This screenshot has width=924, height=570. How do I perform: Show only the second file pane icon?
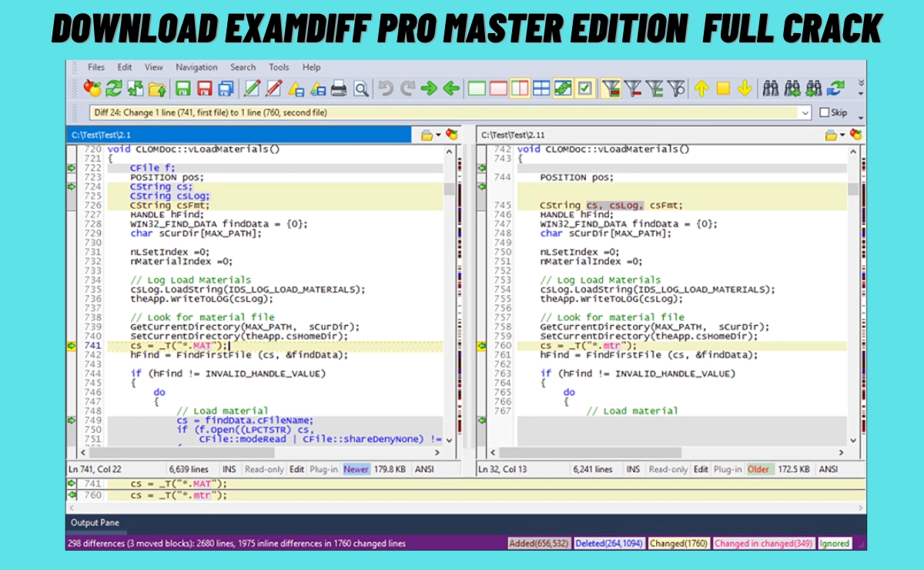[498, 89]
